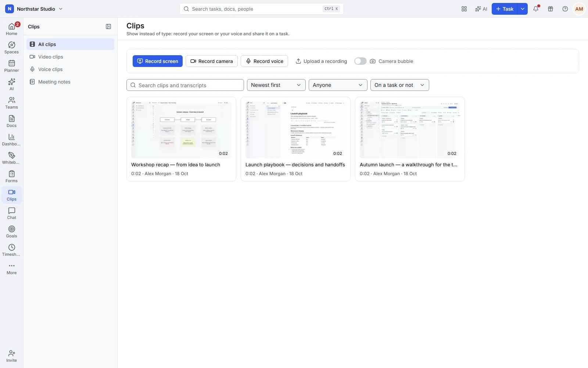Focus the Search tasks, docs, people bar
Image resolution: width=588 pixels, height=368 pixels.
point(262,9)
